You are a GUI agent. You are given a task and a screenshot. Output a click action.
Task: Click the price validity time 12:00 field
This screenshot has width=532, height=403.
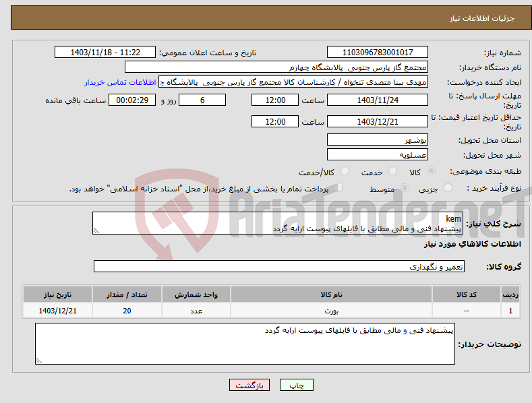tap(275, 121)
